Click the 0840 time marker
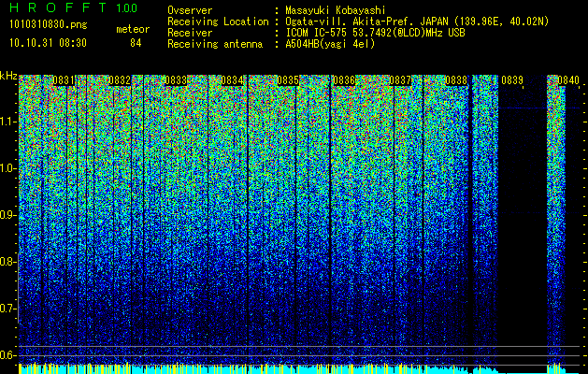588x374 pixels. pos(568,80)
